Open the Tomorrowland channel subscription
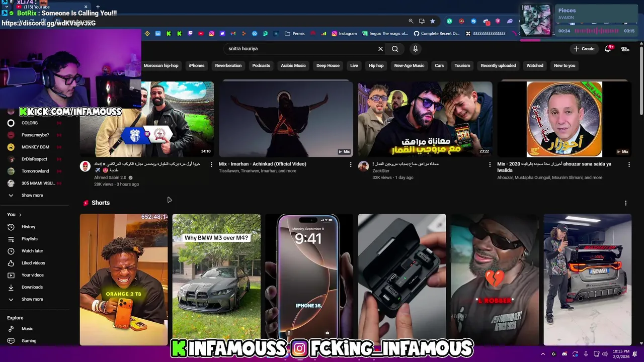Viewport: 644px width, 362px height. (x=35, y=171)
